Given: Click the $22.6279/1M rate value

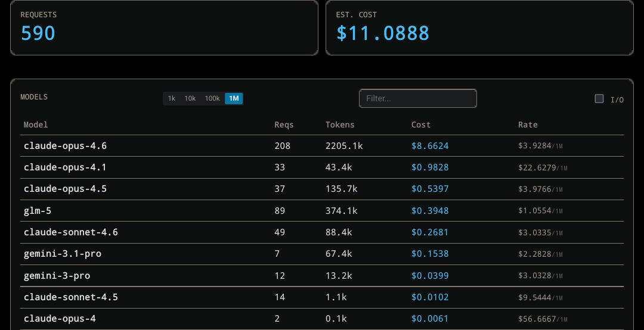Looking at the screenshot, I should click(543, 167).
